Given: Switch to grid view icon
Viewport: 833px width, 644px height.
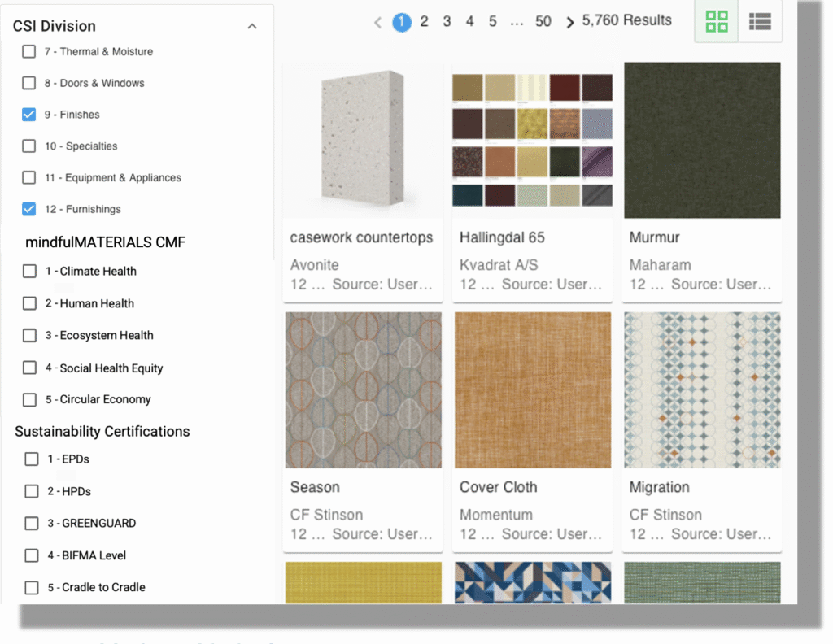Looking at the screenshot, I should click(x=716, y=21).
